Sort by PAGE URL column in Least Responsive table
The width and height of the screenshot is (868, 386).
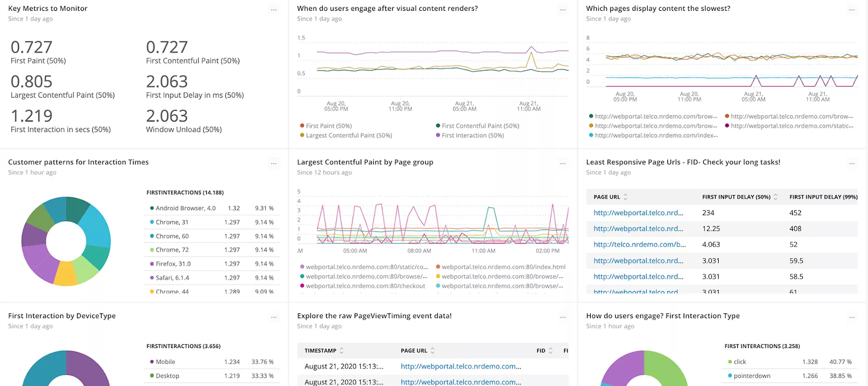tap(610, 197)
